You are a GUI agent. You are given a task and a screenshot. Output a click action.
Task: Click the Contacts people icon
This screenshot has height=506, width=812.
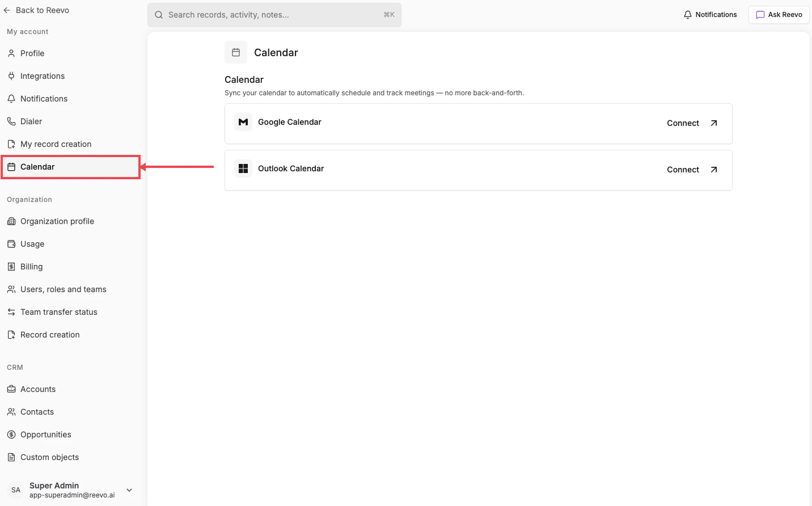click(11, 412)
